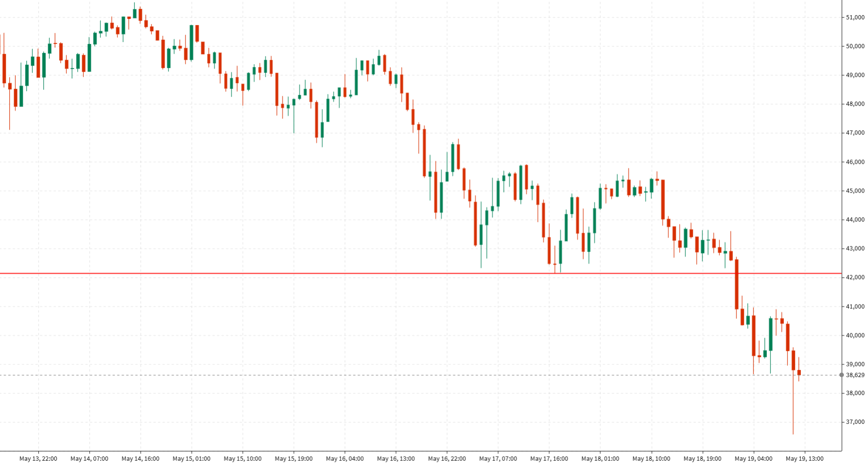
Task: Select the May 17, 07:00 time label
Action: [x=498, y=459]
